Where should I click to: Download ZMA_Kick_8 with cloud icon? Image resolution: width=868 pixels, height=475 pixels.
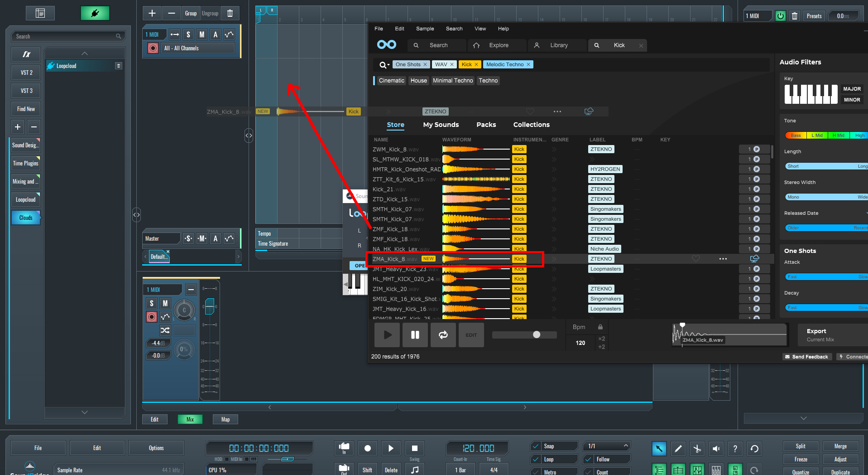pyautogui.click(x=754, y=259)
